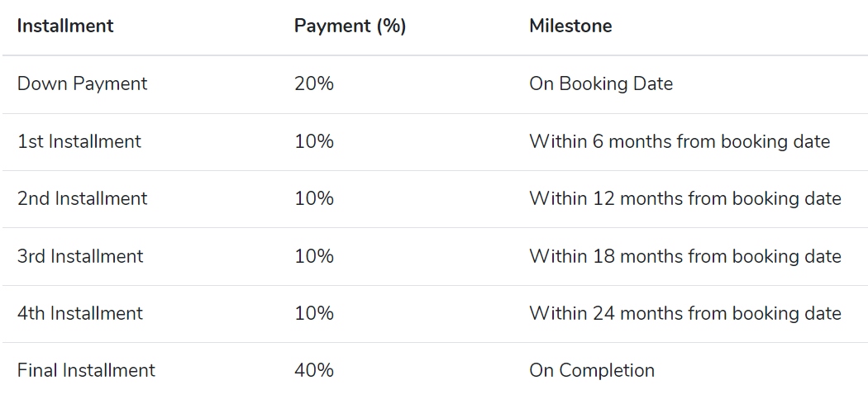Click the Installment column header
This screenshot has width=868, height=409.
coord(65,26)
